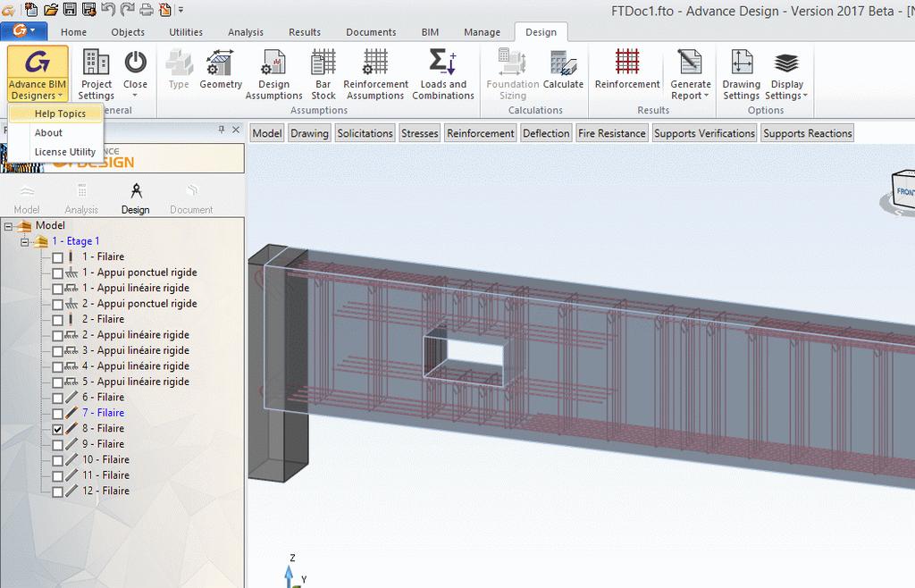Open the Advance BIM Designers menu button
Image resolution: width=915 pixels, height=588 pixels.
tap(38, 73)
